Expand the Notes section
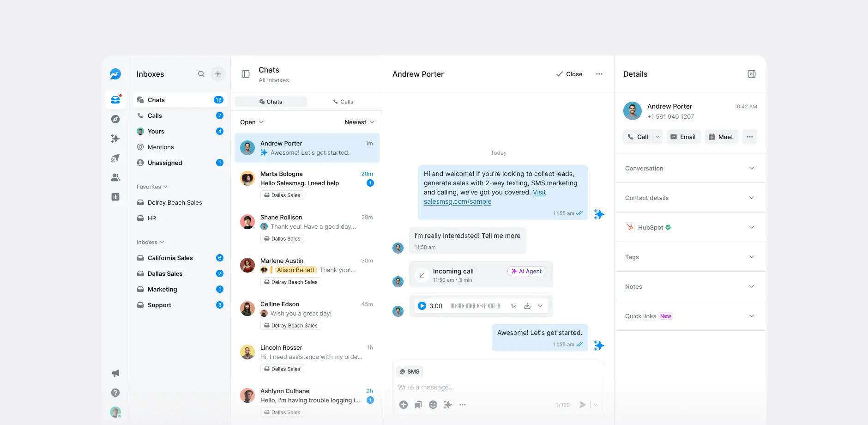 [x=690, y=286]
